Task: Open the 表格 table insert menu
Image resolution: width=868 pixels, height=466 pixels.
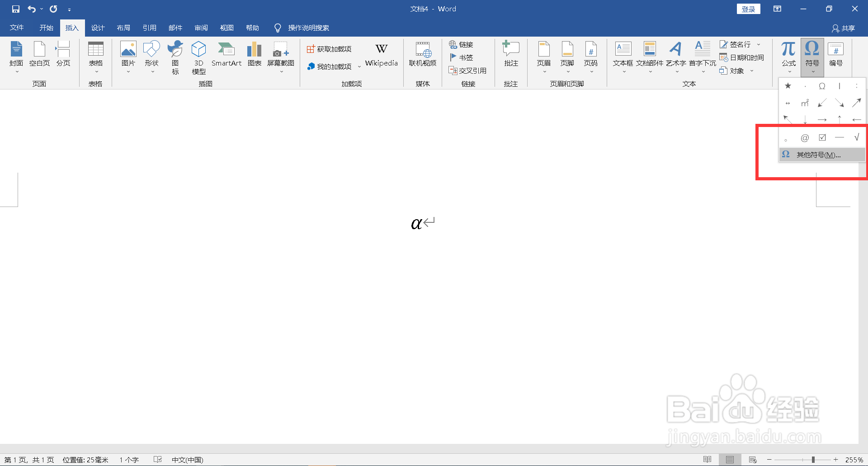Action: coord(96,56)
